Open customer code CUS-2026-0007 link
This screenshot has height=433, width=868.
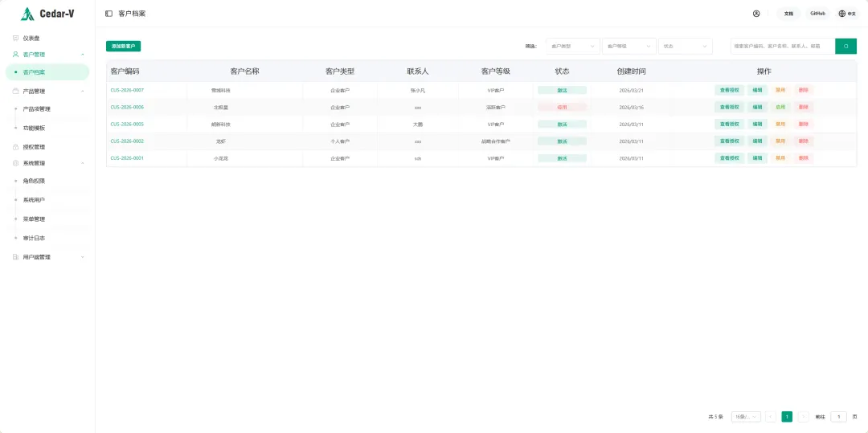127,90
